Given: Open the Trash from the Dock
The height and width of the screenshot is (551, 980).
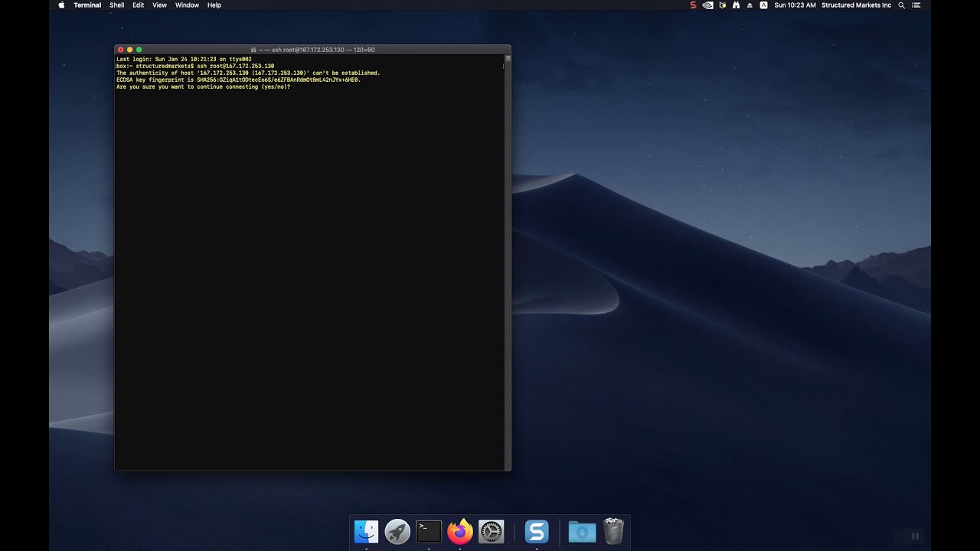Looking at the screenshot, I should pos(614,531).
